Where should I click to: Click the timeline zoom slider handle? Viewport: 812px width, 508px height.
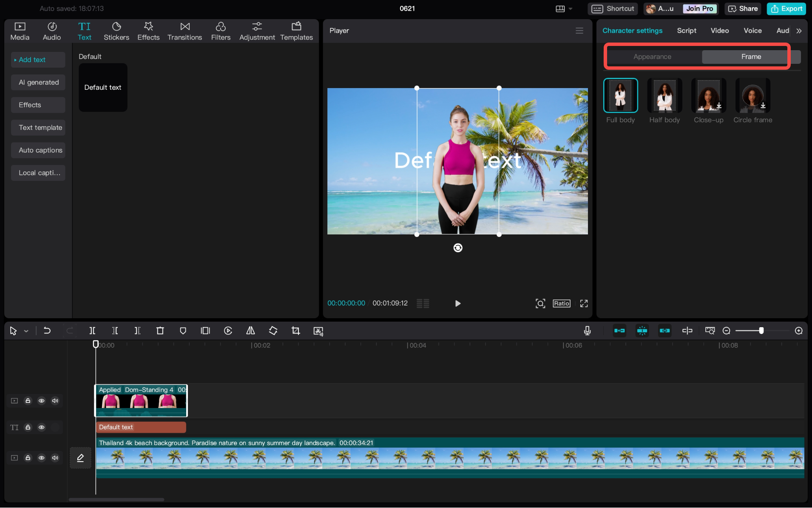pos(761,331)
